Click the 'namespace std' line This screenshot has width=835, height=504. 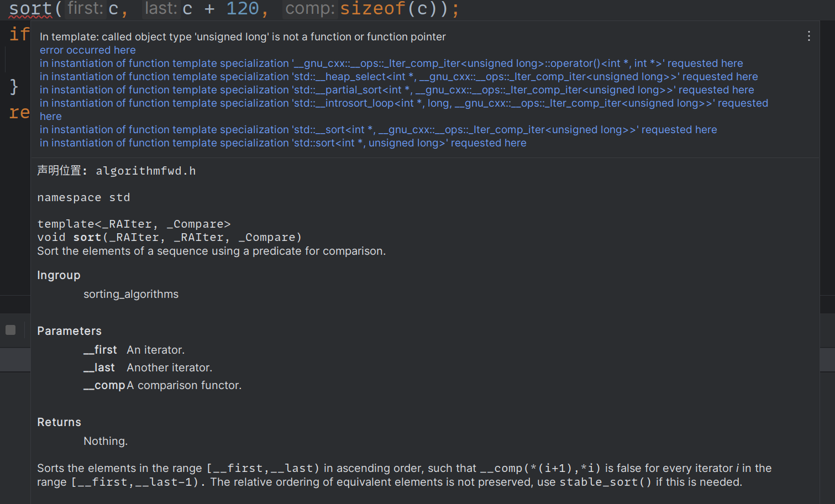pos(83,197)
